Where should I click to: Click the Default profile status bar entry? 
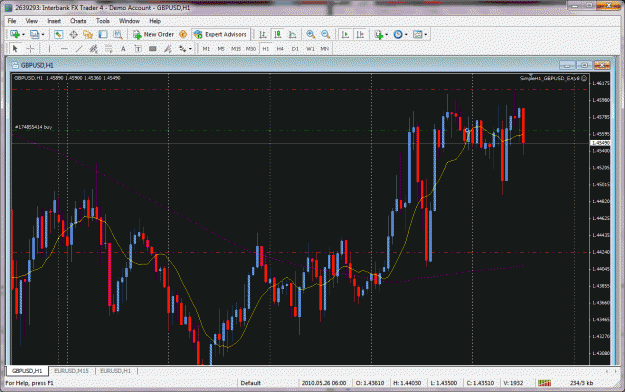251,383
